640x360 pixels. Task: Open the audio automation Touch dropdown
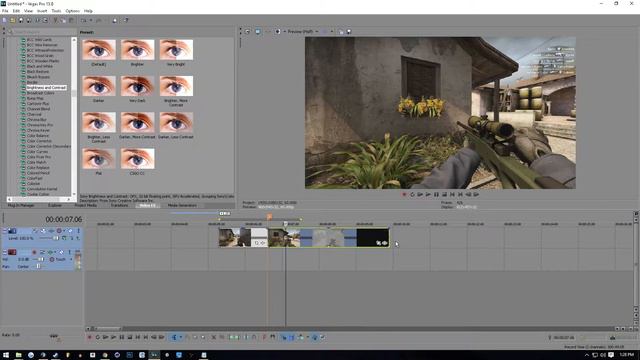[71, 259]
